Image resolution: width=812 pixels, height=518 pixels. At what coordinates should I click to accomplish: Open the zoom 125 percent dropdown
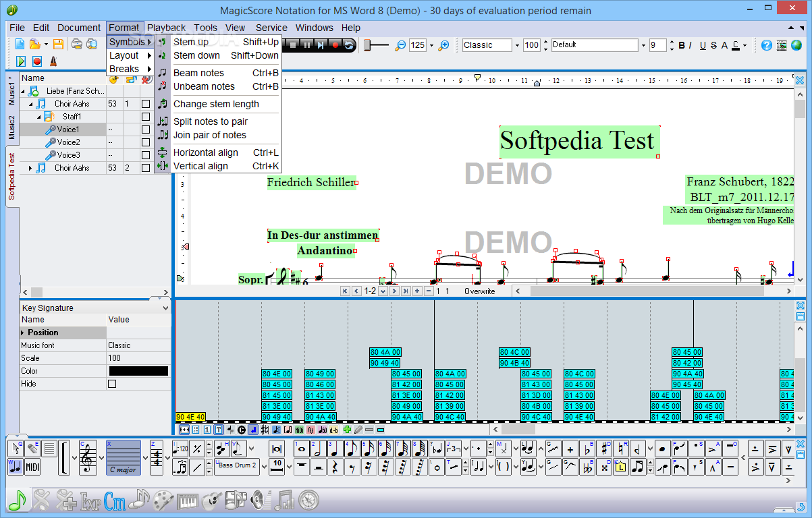click(x=432, y=45)
